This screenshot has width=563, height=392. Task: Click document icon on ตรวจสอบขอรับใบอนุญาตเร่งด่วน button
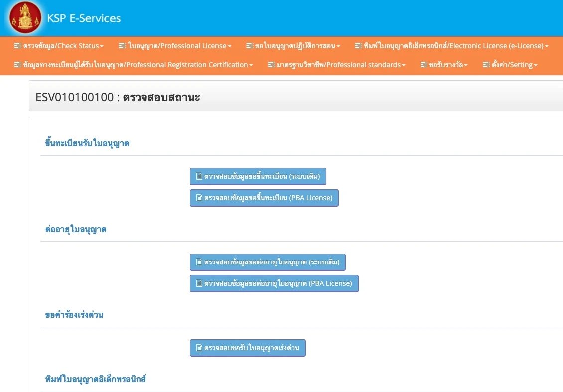(x=199, y=348)
